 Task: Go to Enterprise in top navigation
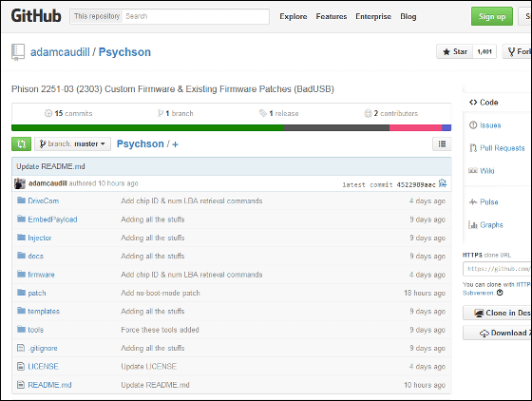tap(373, 16)
